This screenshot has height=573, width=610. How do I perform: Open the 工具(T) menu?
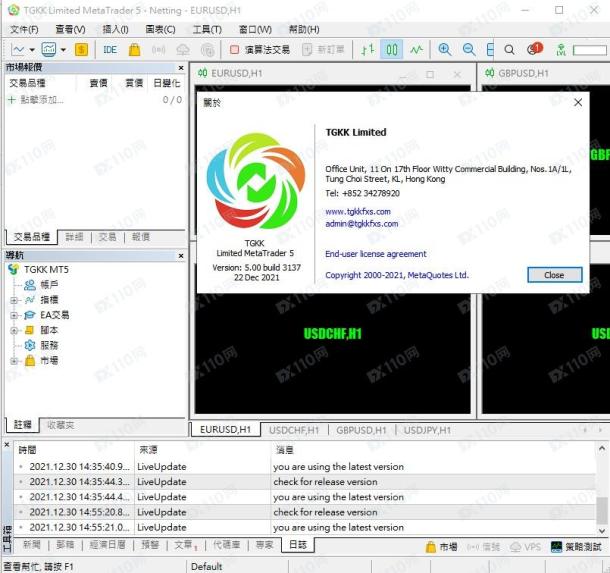coord(207,30)
